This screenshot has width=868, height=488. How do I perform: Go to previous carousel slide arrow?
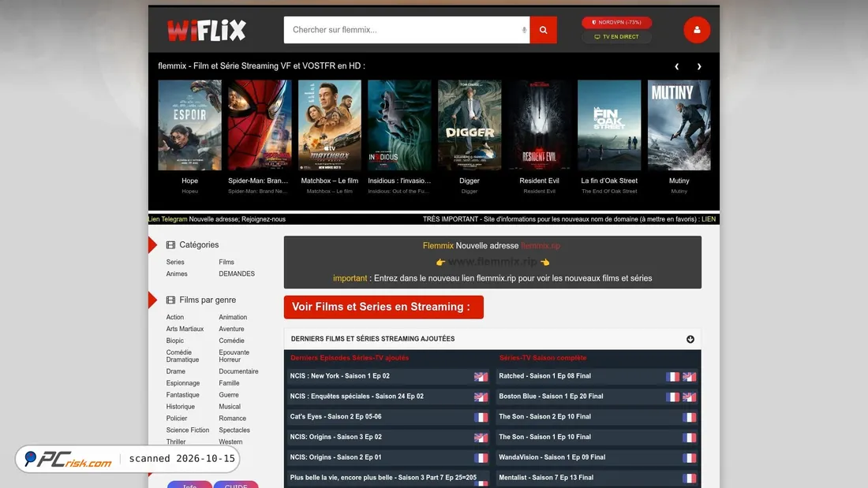tap(676, 66)
